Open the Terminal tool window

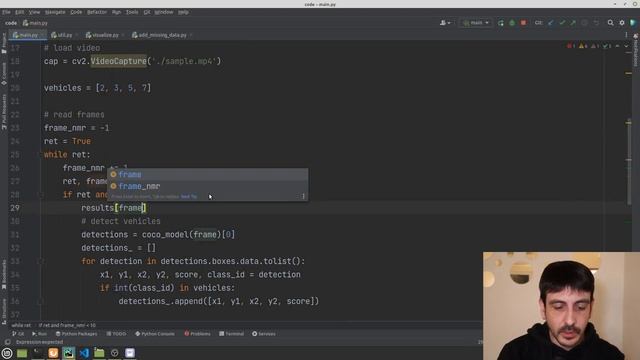(231, 334)
